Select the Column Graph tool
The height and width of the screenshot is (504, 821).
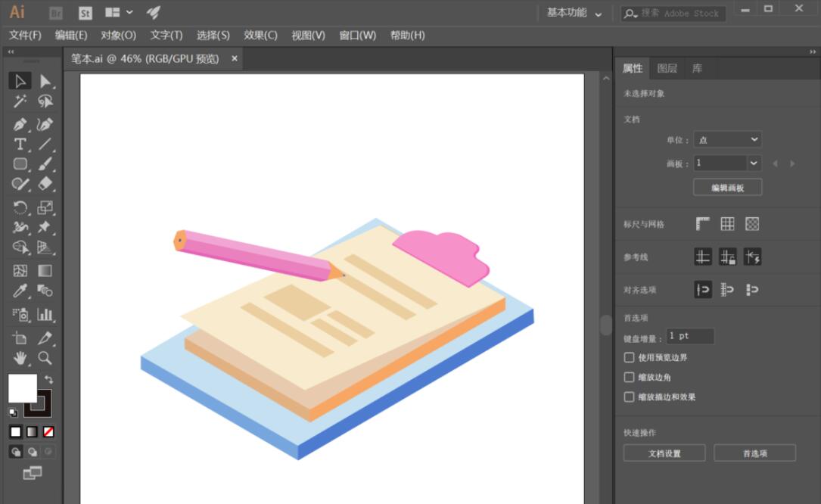(x=45, y=314)
